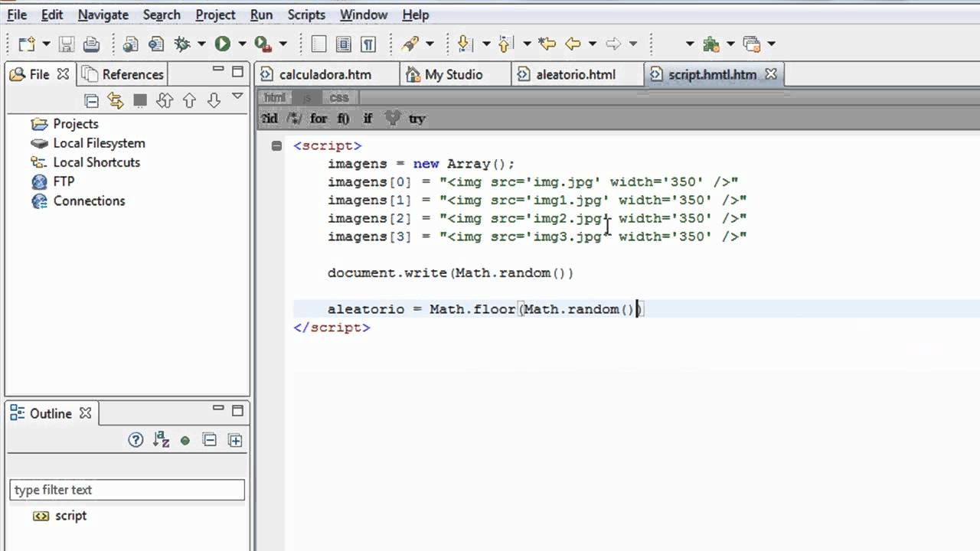The height and width of the screenshot is (551, 980).
Task: Open the Window menu
Action: [x=364, y=15]
